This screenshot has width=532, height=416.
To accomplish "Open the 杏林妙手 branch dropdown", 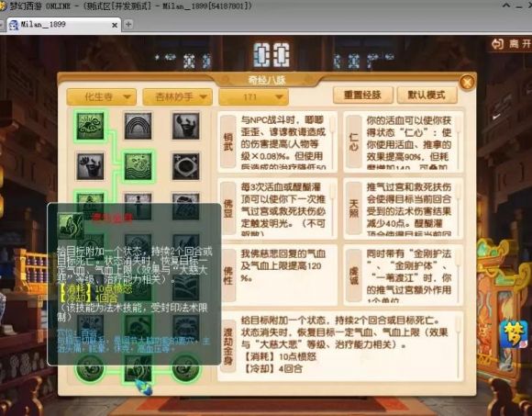I will (x=177, y=97).
